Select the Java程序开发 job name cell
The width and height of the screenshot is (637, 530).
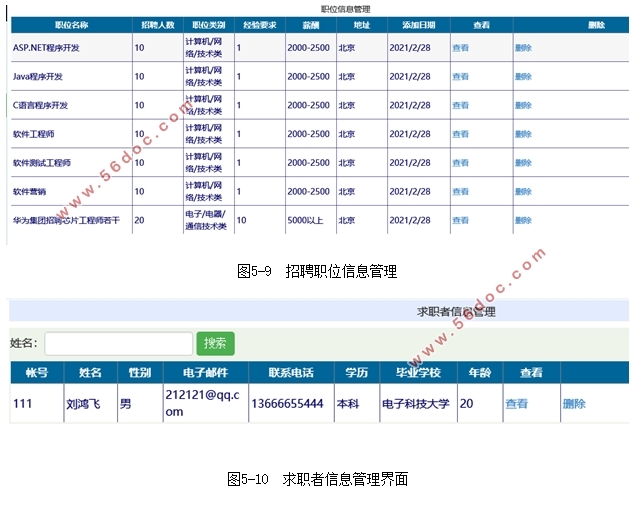tap(72, 77)
